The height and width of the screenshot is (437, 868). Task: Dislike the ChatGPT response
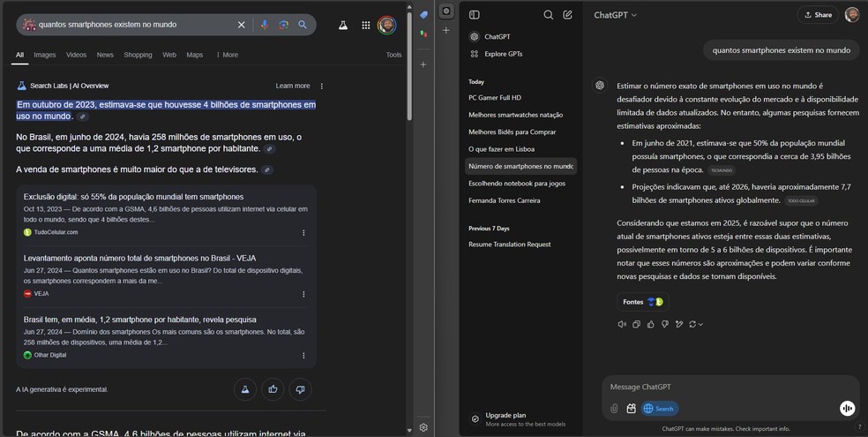pyautogui.click(x=665, y=324)
